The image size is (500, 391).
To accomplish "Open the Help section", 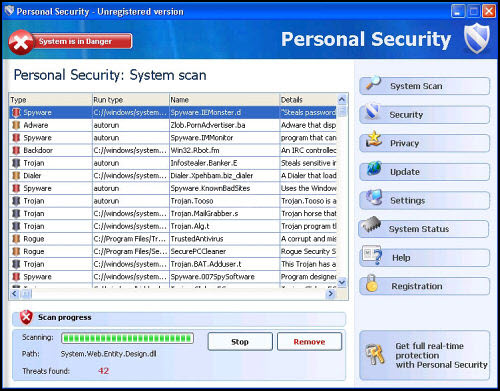I will click(425, 258).
